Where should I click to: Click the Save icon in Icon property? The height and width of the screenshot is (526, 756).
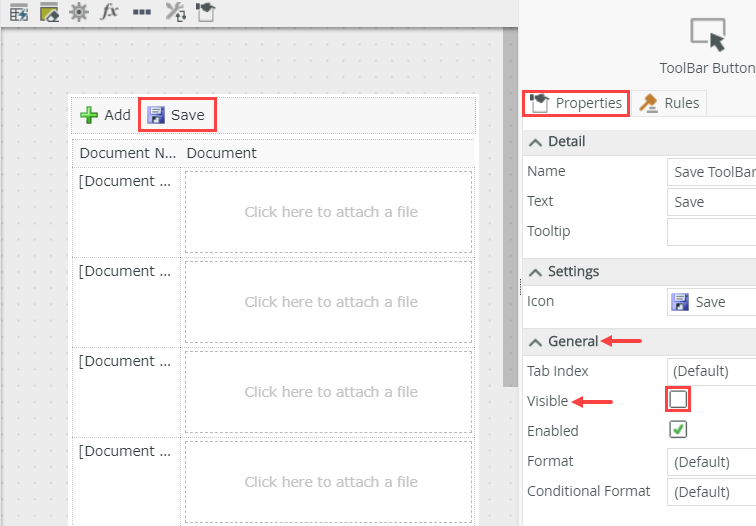(680, 302)
